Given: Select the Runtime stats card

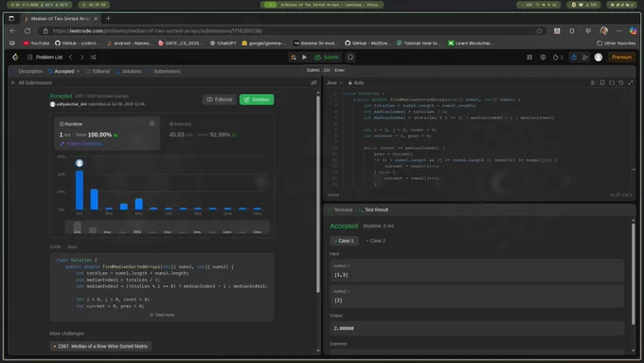Looking at the screenshot, I should pos(107,134).
